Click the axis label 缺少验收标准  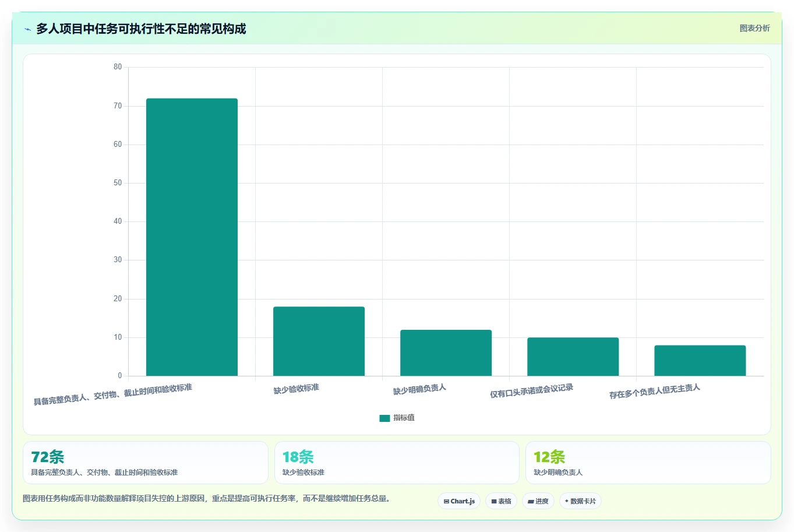(296, 389)
